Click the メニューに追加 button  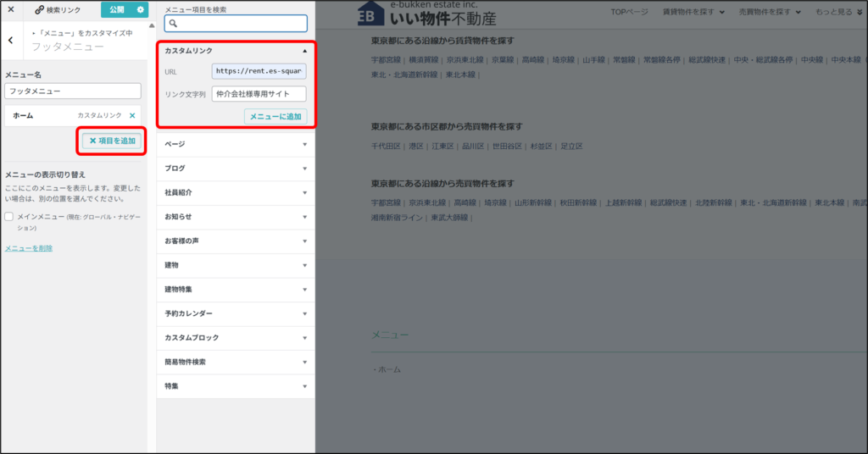[x=275, y=117]
